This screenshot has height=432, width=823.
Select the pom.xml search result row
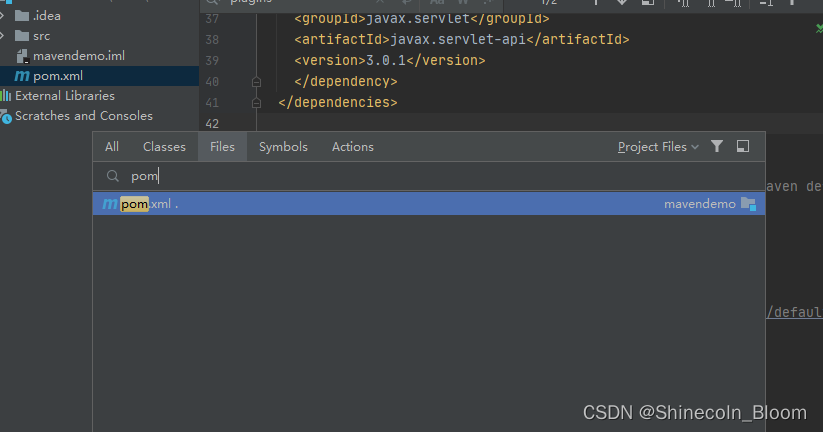[429, 204]
